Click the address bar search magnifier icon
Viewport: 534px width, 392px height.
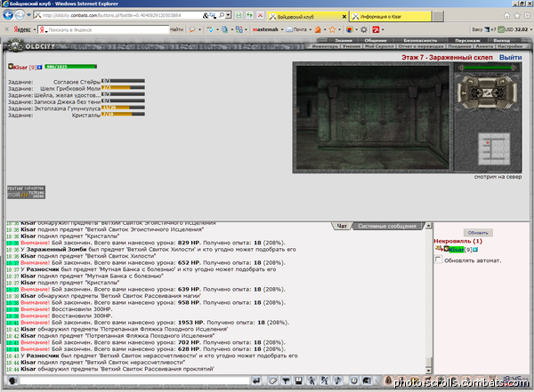coord(222,15)
